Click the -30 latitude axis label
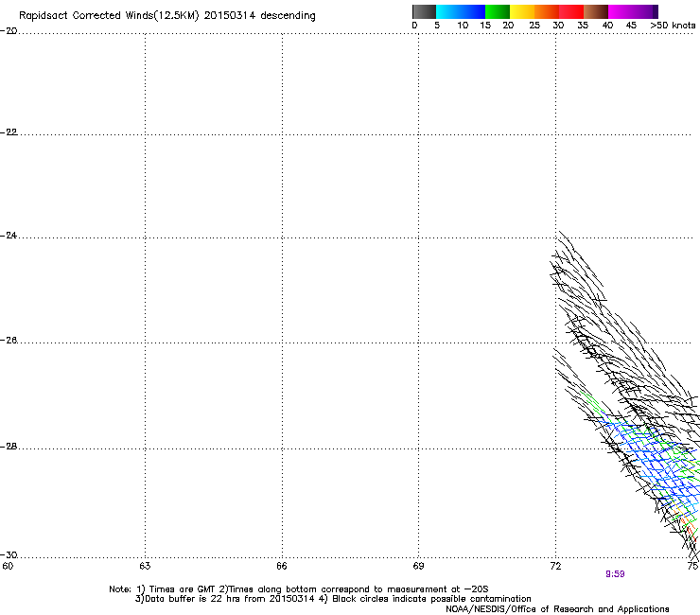The image size is (700, 615). click(9, 555)
